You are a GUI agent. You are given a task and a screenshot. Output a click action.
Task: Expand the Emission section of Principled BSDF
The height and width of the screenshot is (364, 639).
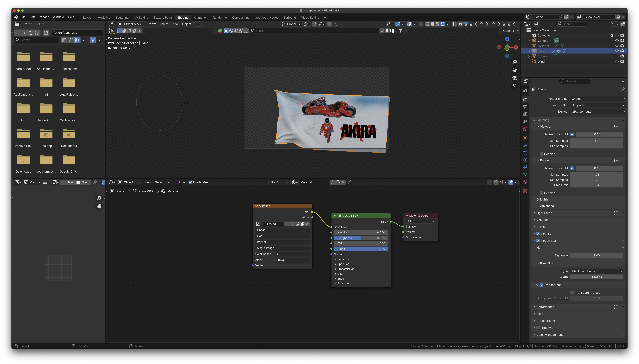click(x=343, y=283)
